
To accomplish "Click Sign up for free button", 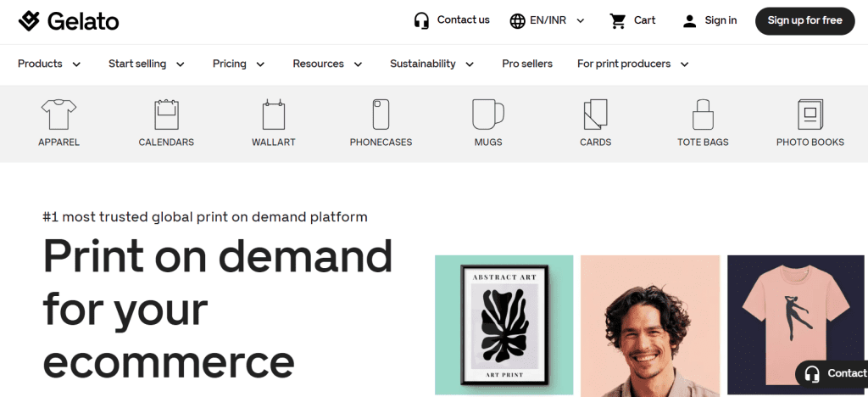I will (805, 21).
